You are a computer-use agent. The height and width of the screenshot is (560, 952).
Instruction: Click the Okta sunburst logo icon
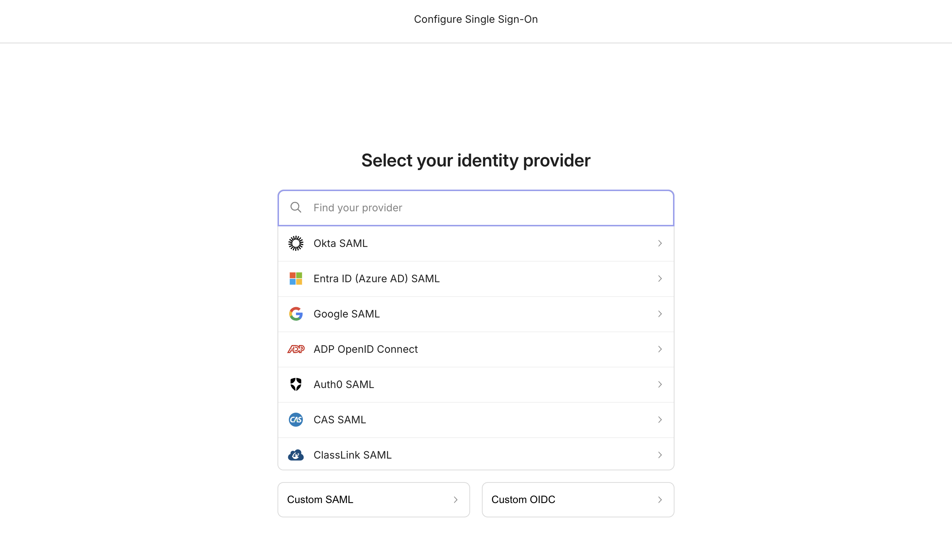coord(296,243)
